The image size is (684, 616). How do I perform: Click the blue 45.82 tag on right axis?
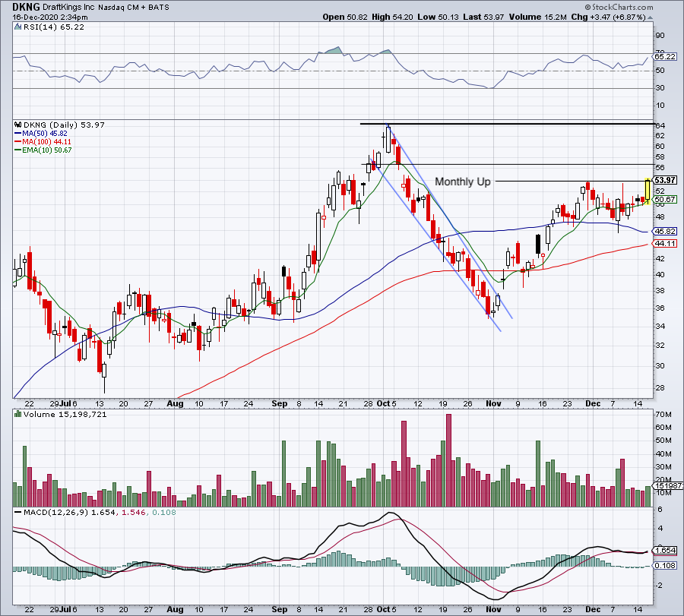click(x=665, y=231)
